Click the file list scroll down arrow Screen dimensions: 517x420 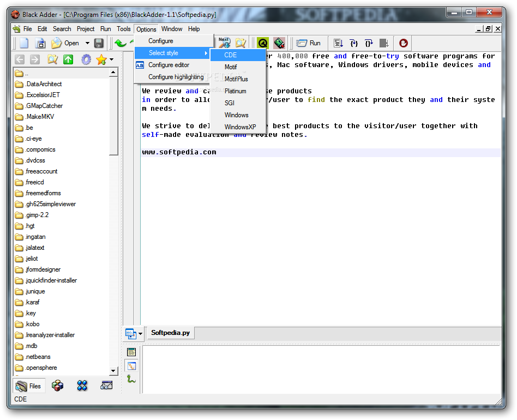click(113, 370)
